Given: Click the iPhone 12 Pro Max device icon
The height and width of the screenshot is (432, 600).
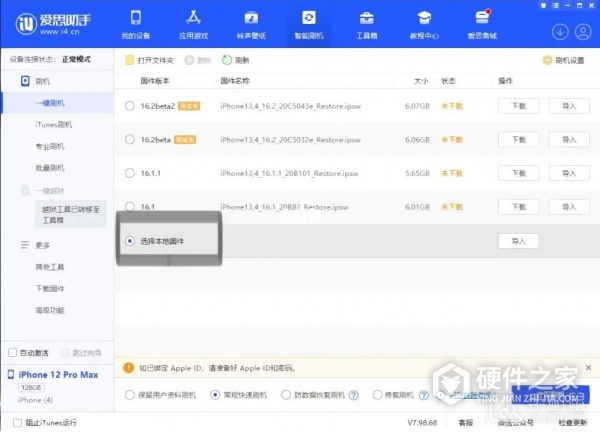Looking at the screenshot, I should 11,375.
